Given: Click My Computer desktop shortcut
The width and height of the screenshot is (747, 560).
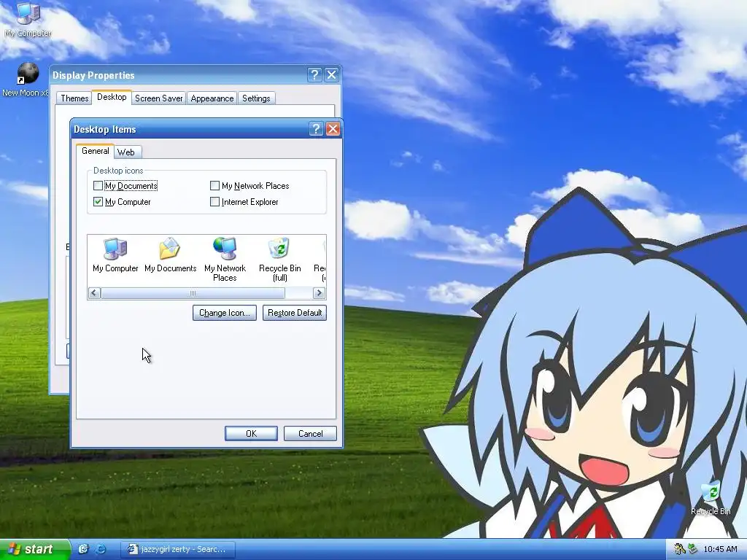Looking at the screenshot, I should coord(28,20).
